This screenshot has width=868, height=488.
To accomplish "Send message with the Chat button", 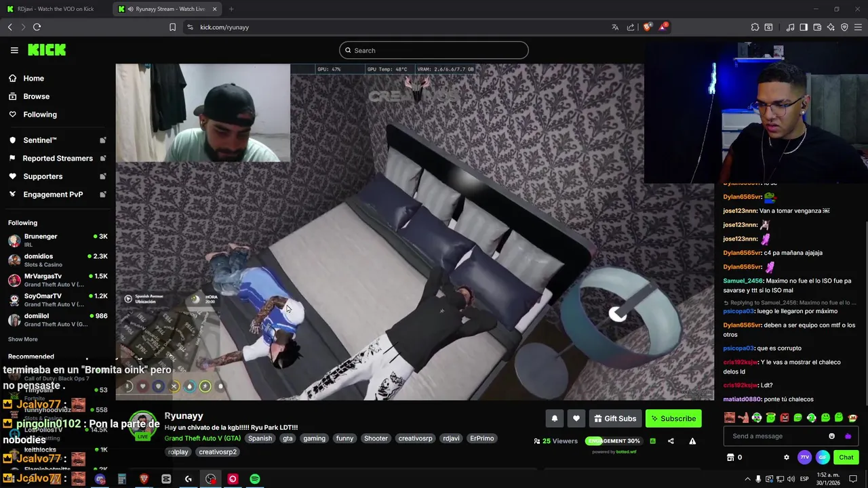I will pos(846,457).
